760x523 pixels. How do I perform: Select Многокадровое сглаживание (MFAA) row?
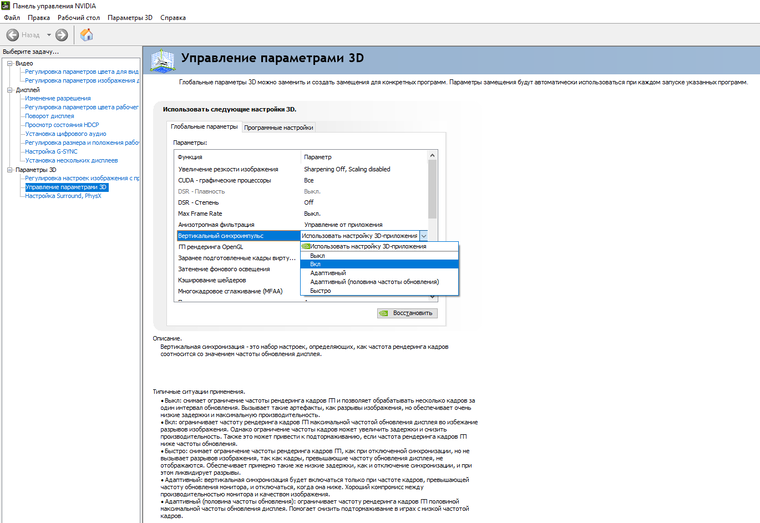[x=238, y=291]
